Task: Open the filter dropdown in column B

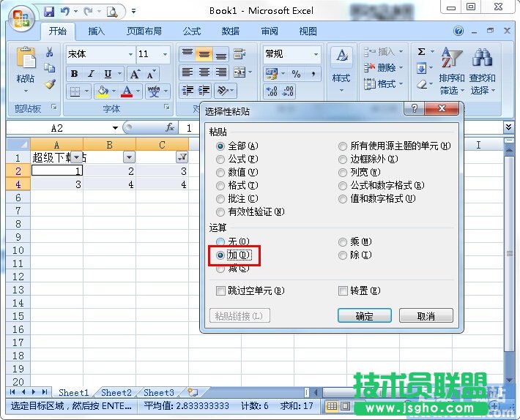Action: coord(129,157)
